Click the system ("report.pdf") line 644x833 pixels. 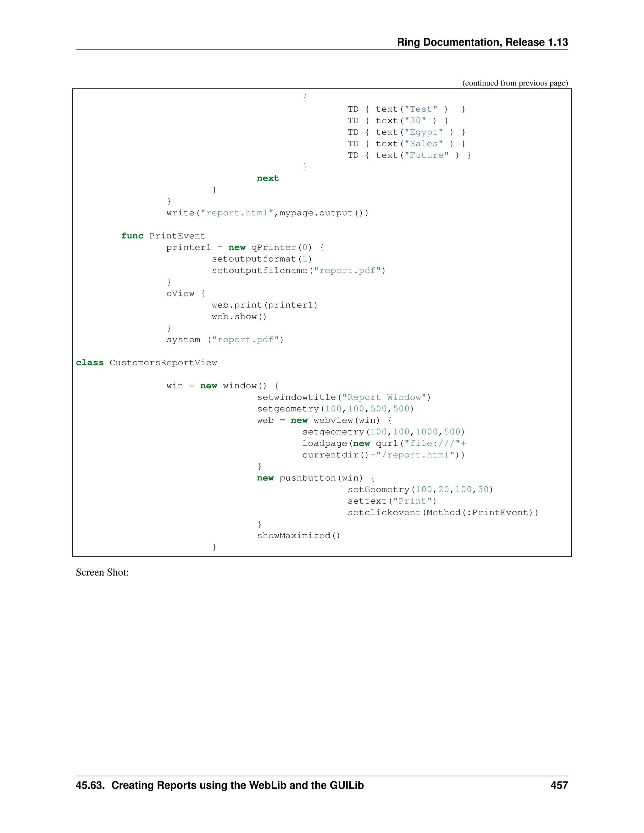225,339
